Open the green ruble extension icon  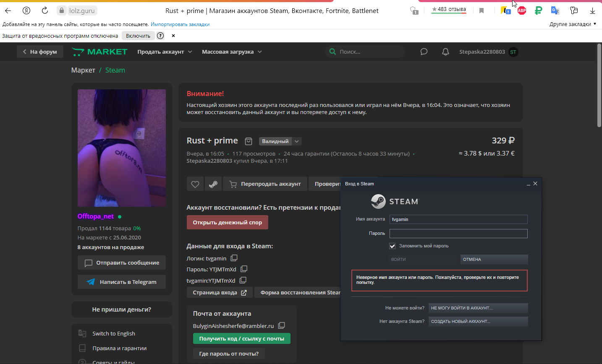pos(538,10)
